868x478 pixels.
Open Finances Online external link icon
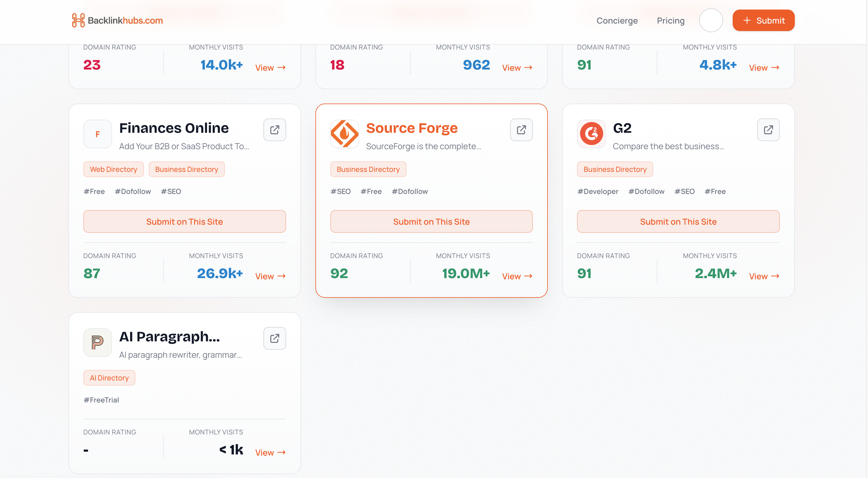point(274,129)
